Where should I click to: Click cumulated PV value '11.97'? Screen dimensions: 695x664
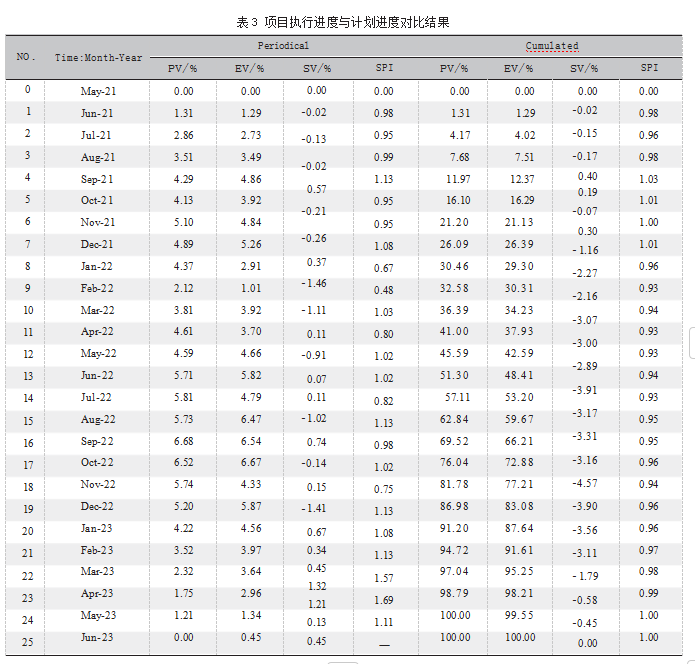click(x=458, y=179)
